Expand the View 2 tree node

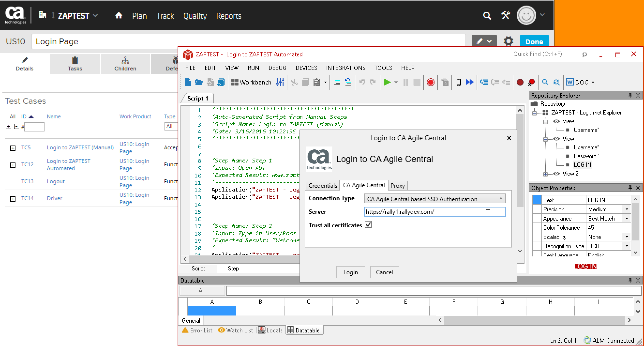pyautogui.click(x=546, y=174)
